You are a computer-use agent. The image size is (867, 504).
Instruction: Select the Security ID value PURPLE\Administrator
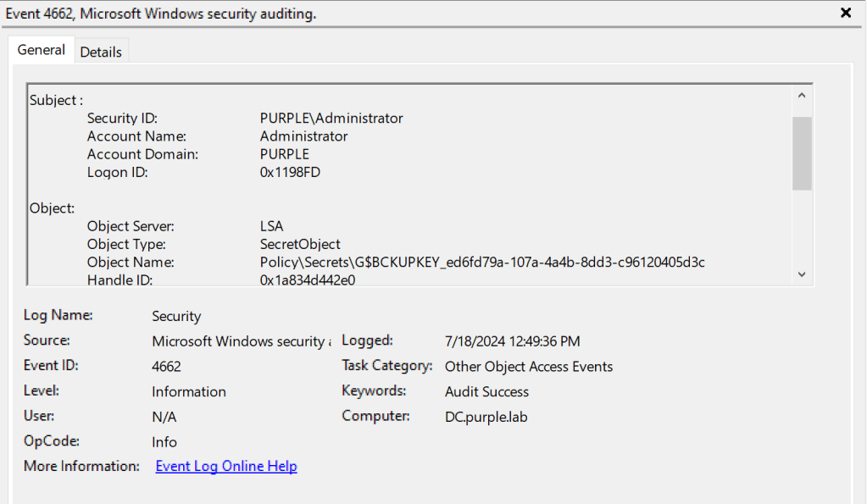pyautogui.click(x=331, y=118)
